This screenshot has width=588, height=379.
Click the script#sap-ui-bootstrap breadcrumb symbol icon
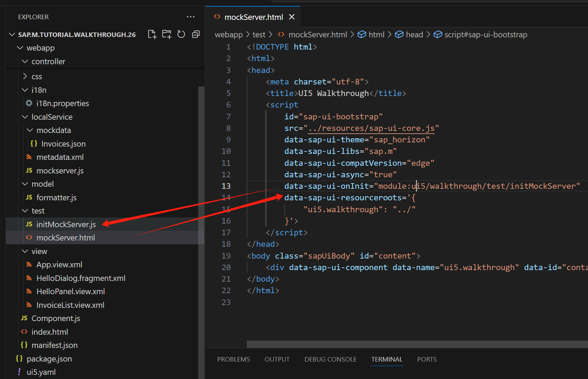[x=438, y=35]
